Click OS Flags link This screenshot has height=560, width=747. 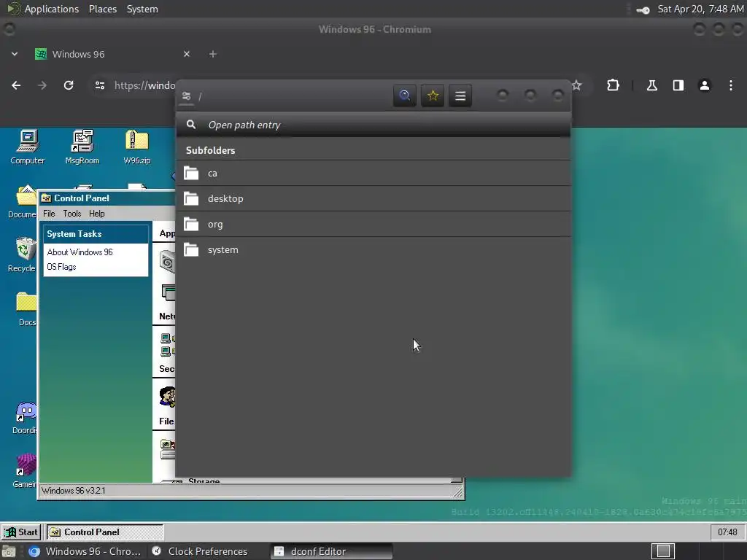[61, 267]
